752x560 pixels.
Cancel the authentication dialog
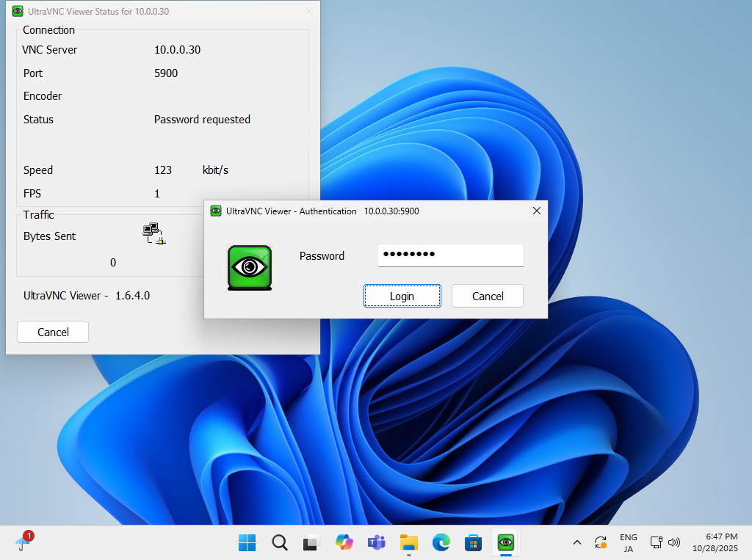coord(487,296)
